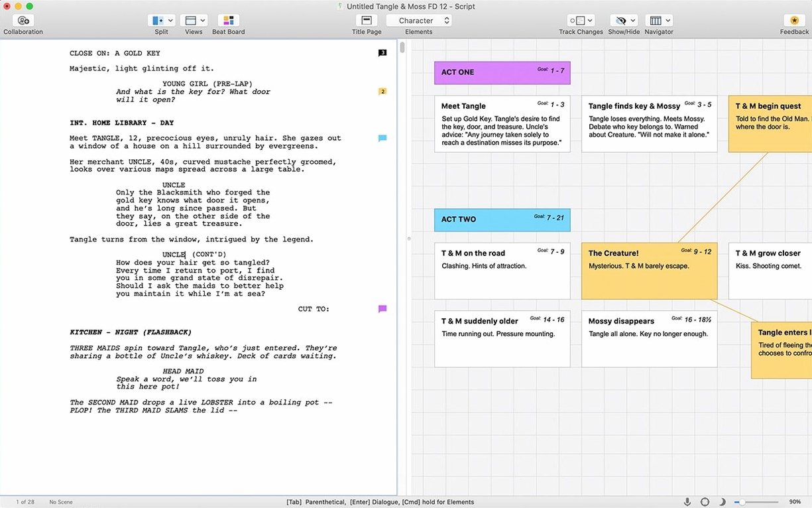Open the Title Page

[367, 21]
